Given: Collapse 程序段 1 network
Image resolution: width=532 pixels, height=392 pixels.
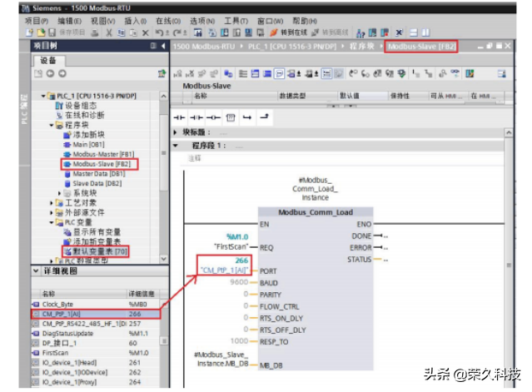Looking at the screenshot, I should click(x=176, y=146).
